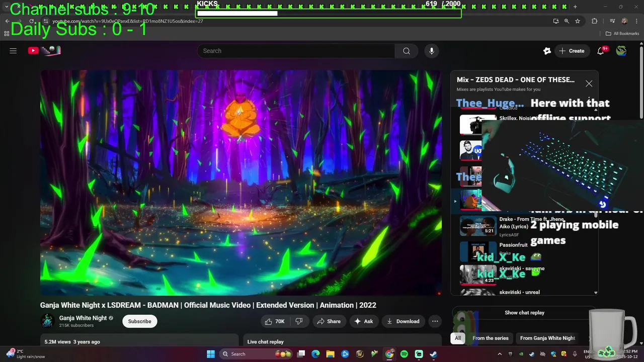This screenshot has height=362, width=644.
Task: Open Microsoft Edge from taskbar
Action: pyautogui.click(x=315, y=354)
